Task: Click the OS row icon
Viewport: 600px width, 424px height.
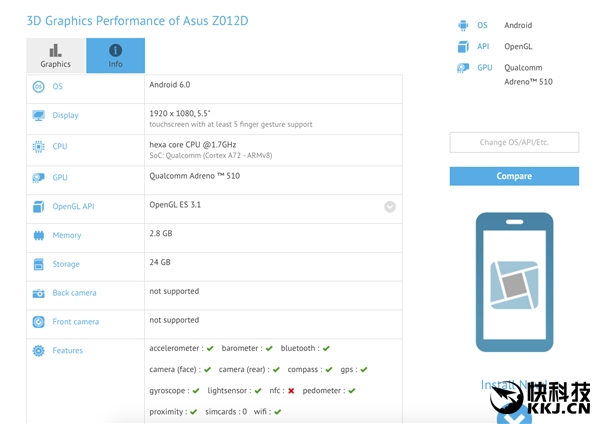Action: click(38, 87)
